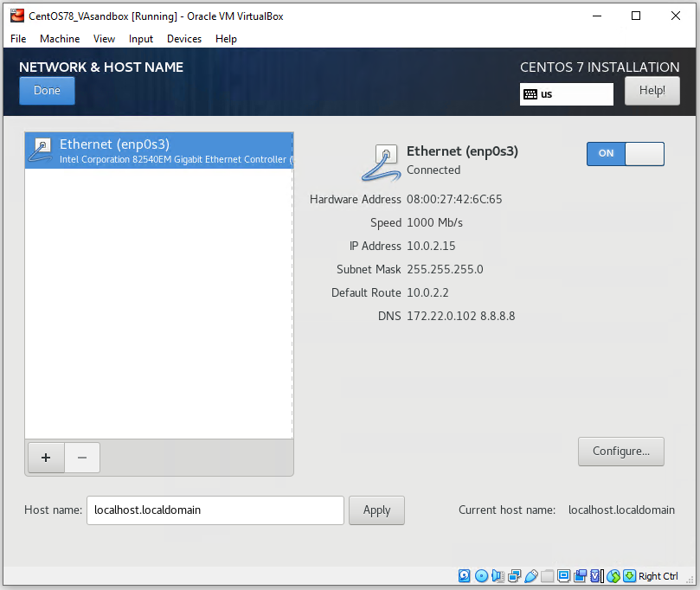Click the virtualization features icon in status bar
Viewport: 700px width, 590px height.
tap(597, 575)
